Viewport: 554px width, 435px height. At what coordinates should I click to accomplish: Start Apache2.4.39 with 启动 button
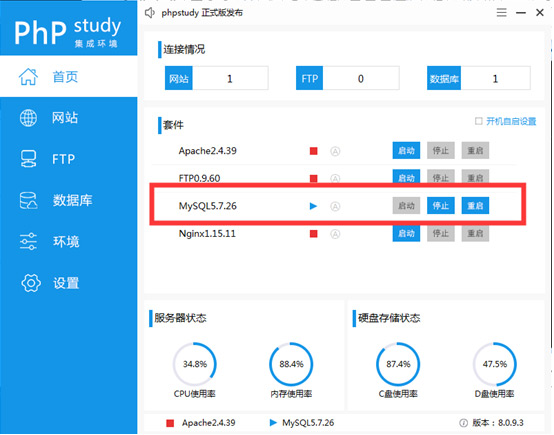tap(406, 151)
